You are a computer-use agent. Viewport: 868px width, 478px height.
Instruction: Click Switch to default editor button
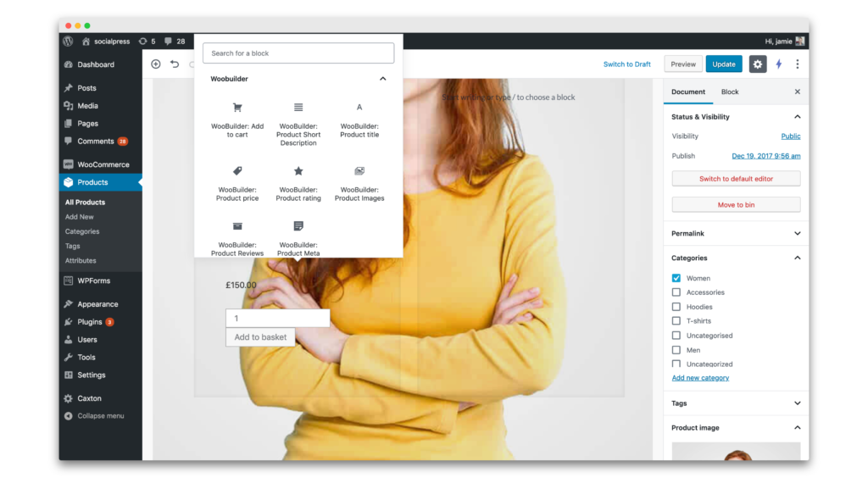click(736, 179)
